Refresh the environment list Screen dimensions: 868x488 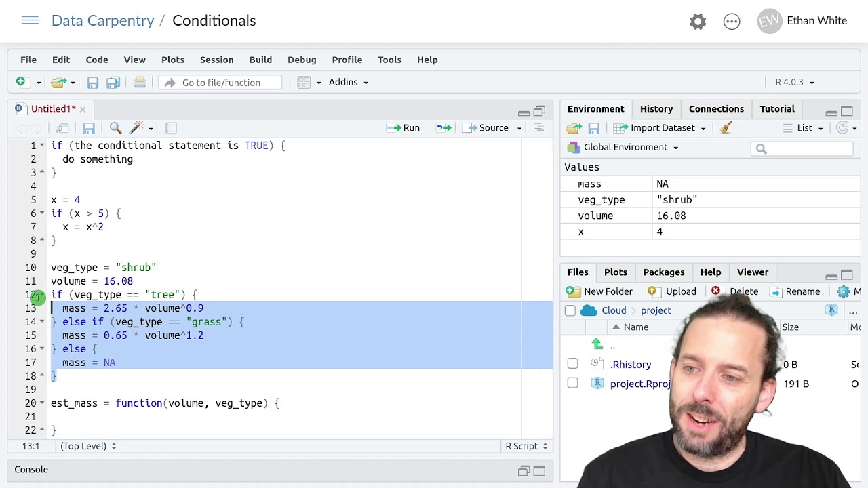(842, 127)
